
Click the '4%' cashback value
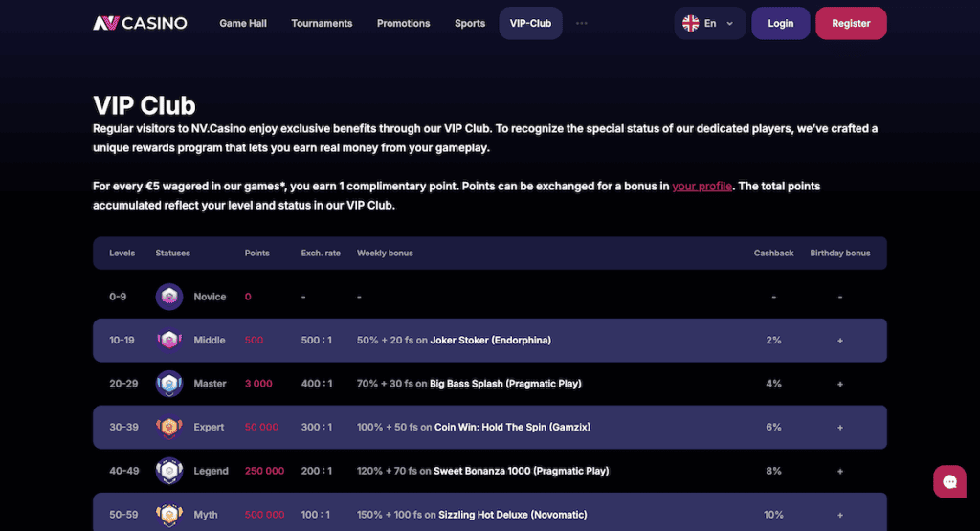tap(773, 384)
